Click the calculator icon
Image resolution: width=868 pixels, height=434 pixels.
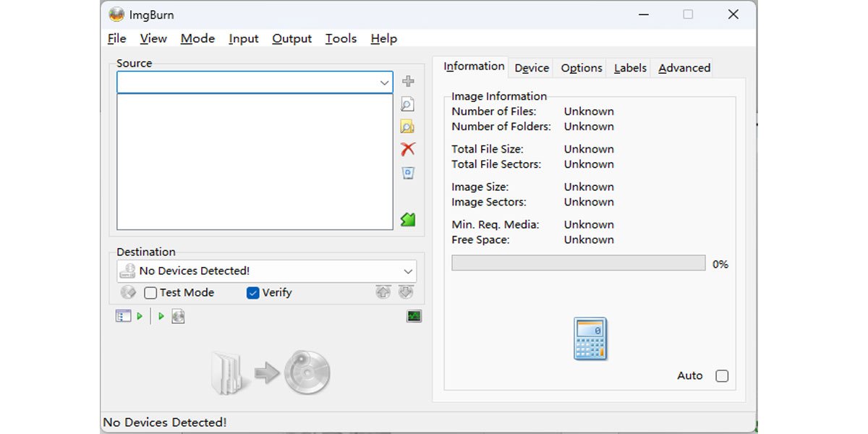590,339
